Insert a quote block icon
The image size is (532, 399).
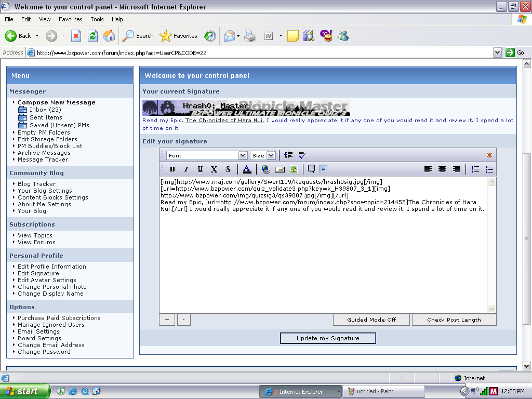point(311,169)
